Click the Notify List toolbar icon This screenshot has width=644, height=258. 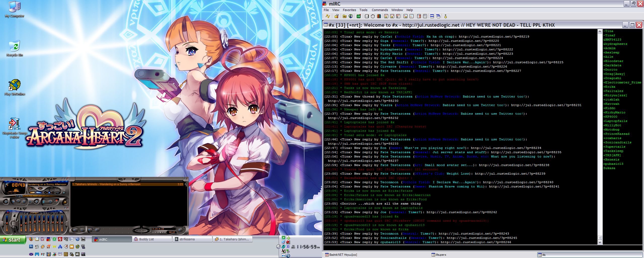[x=419, y=16]
